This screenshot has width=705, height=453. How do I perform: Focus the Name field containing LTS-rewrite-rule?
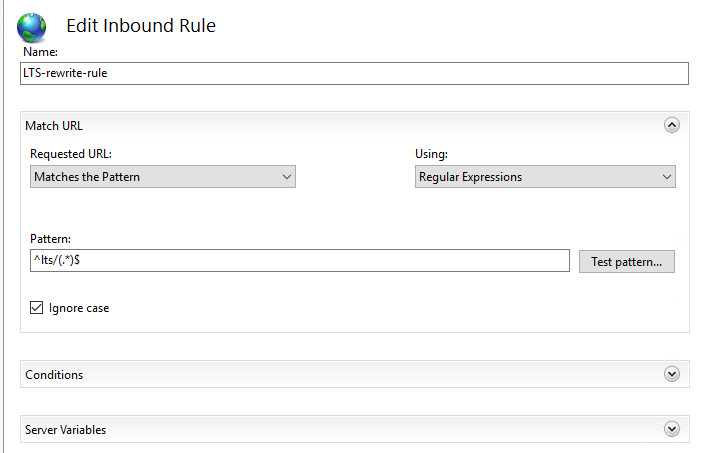[355, 73]
